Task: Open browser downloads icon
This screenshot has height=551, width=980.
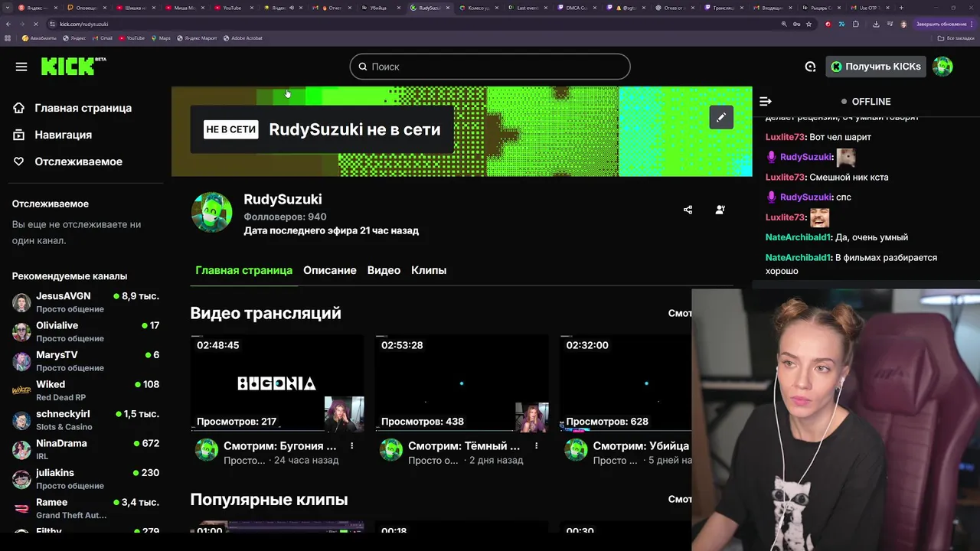Action: (x=876, y=24)
